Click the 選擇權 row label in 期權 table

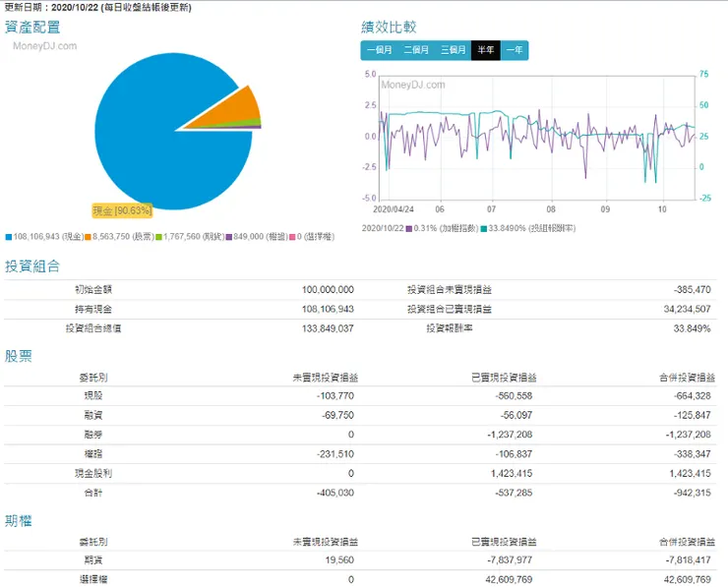point(93,579)
